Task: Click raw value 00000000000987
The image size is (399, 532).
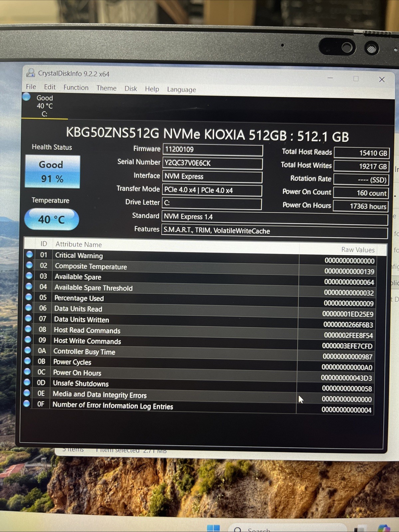Action: pyautogui.click(x=347, y=357)
